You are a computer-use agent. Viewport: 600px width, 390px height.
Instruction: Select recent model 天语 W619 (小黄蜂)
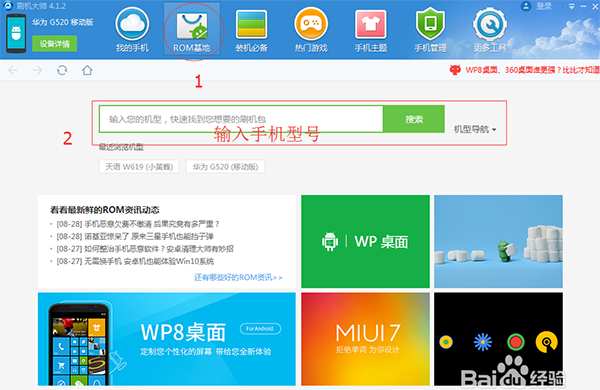[x=139, y=167]
